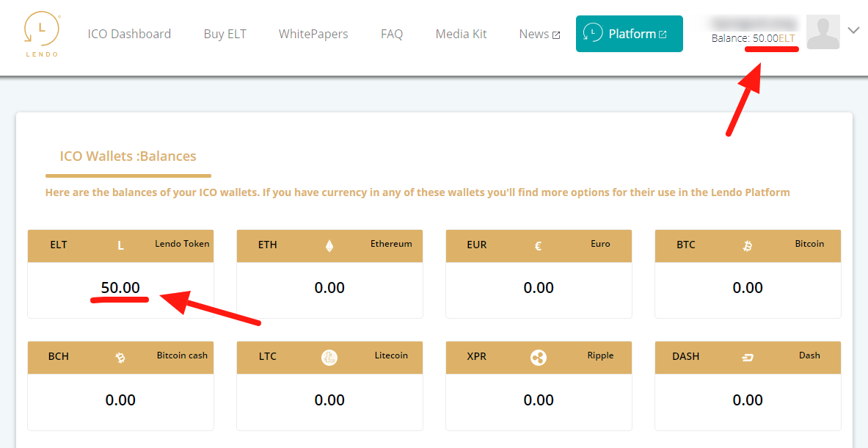Click the Lendo Token name label

pos(182,244)
